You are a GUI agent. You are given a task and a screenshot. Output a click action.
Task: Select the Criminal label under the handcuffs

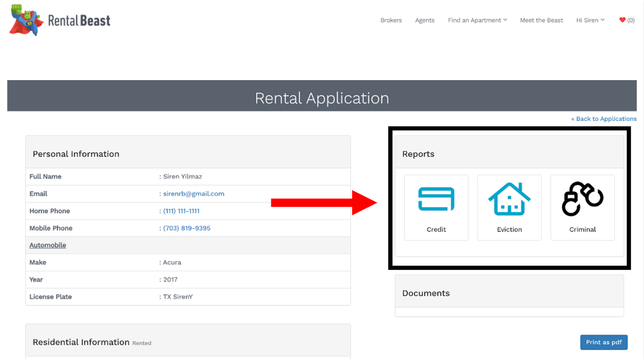click(x=582, y=230)
